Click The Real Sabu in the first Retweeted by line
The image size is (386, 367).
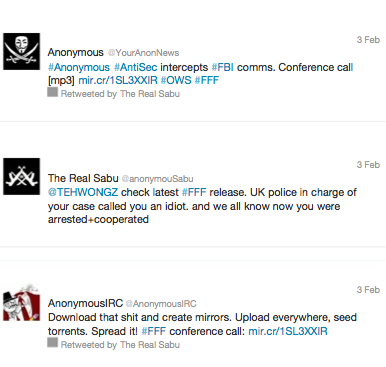tap(150, 94)
